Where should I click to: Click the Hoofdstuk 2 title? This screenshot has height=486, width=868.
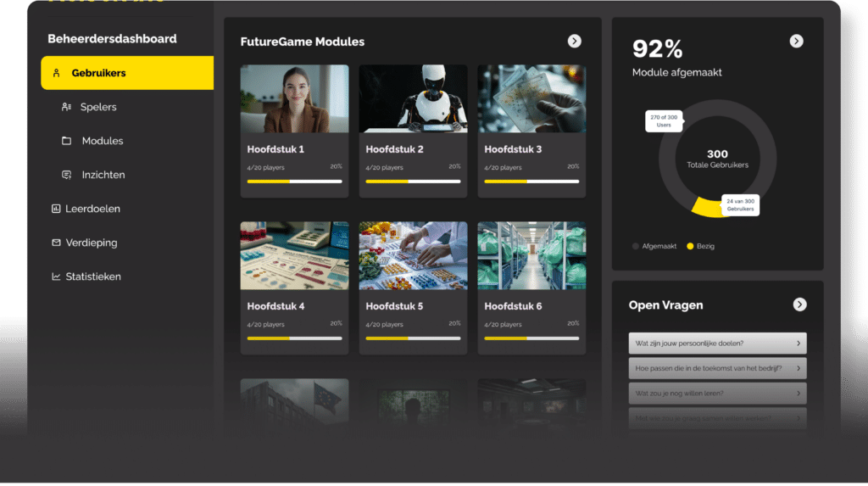(x=394, y=149)
